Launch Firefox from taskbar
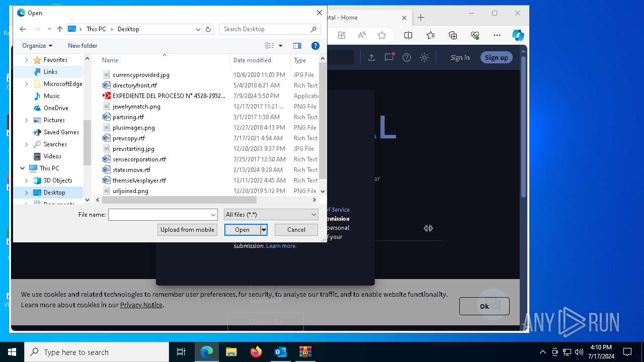The height and width of the screenshot is (362, 644). pos(256,352)
